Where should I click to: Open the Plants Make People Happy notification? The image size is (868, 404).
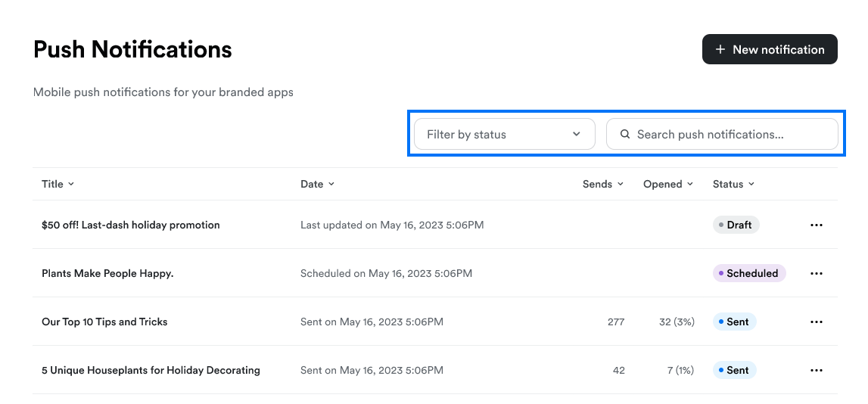[107, 273]
